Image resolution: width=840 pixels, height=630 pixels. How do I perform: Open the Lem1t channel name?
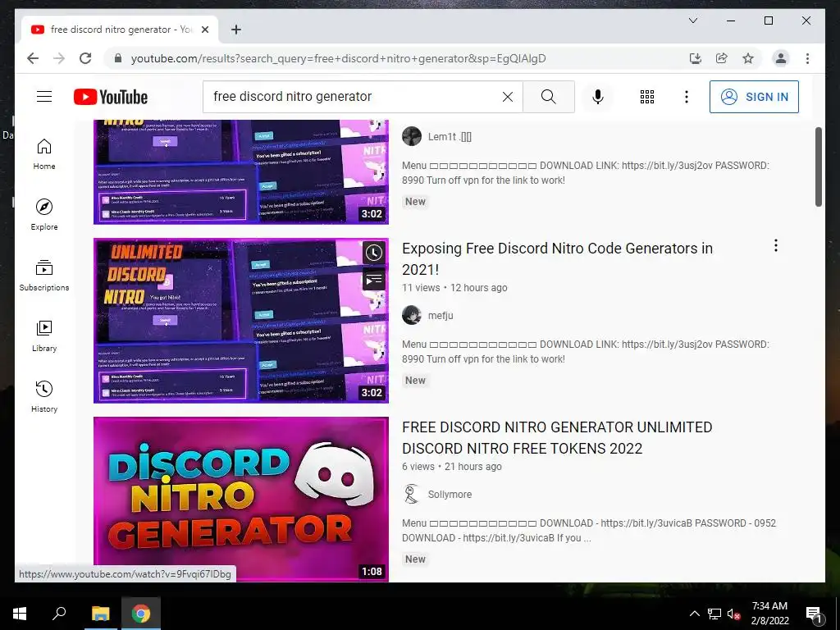450,137
